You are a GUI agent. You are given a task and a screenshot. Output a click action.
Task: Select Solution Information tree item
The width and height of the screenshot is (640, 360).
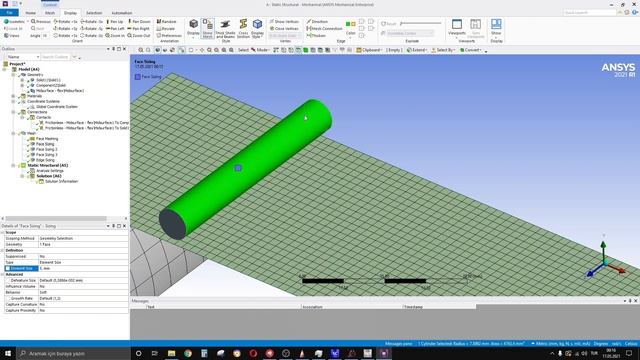61,181
